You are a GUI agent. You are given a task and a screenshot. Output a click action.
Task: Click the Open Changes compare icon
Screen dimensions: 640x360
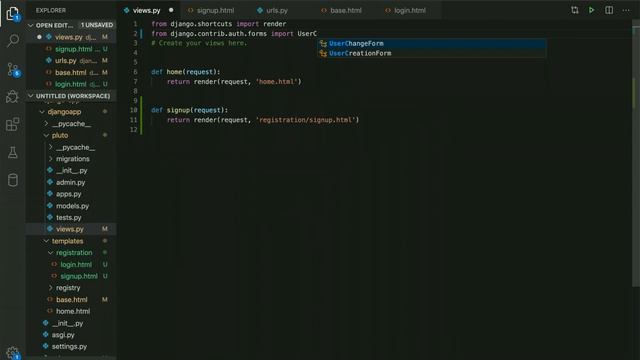coord(574,10)
